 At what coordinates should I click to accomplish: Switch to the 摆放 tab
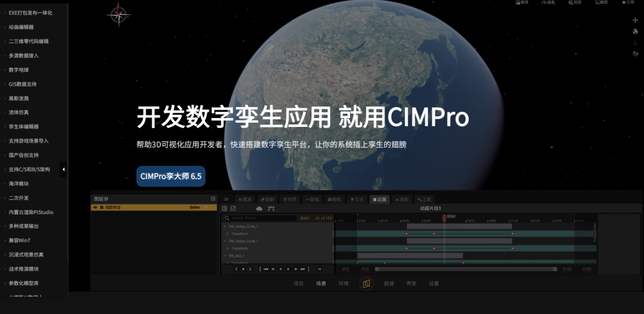coord(245,200)
